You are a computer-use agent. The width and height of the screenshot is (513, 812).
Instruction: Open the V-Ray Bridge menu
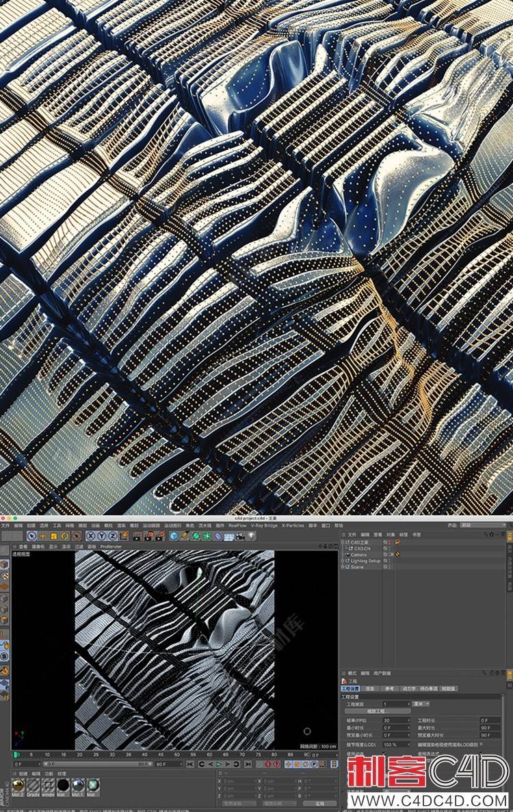pos(265,525)
